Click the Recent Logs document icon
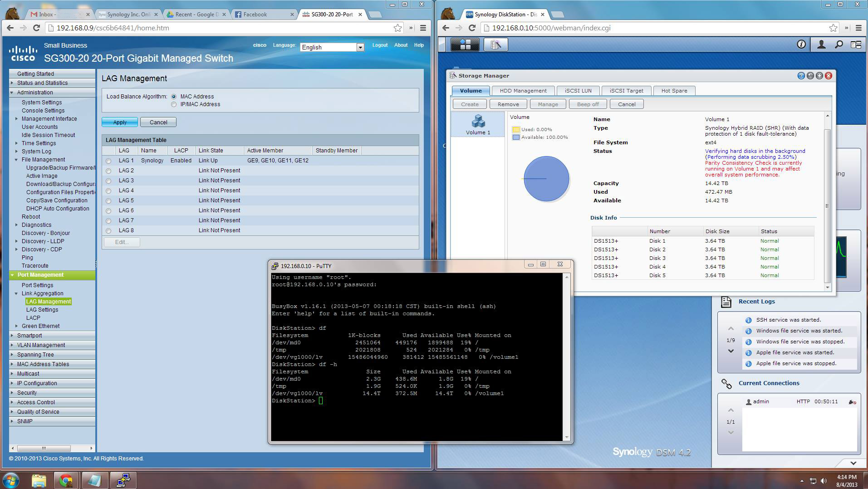Image resolution: width=868 pixels, height=489 pixels. 726,302
